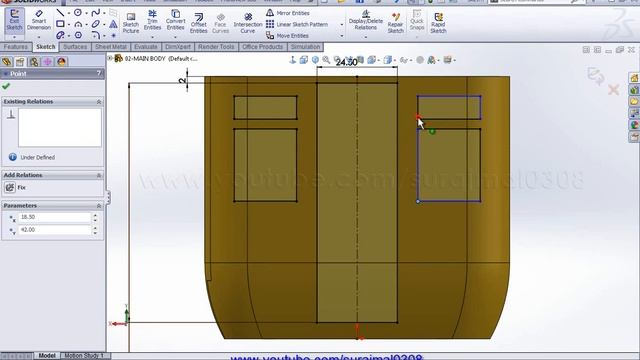Select the Polygon sketch tool
This screenshot has height=360, width=640.
[78, 36]
